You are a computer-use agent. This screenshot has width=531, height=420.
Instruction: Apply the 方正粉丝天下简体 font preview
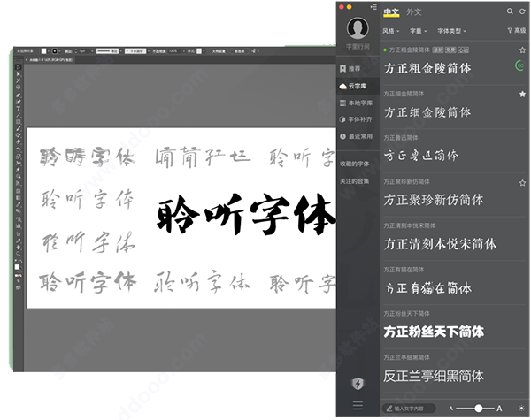[434, 332]
